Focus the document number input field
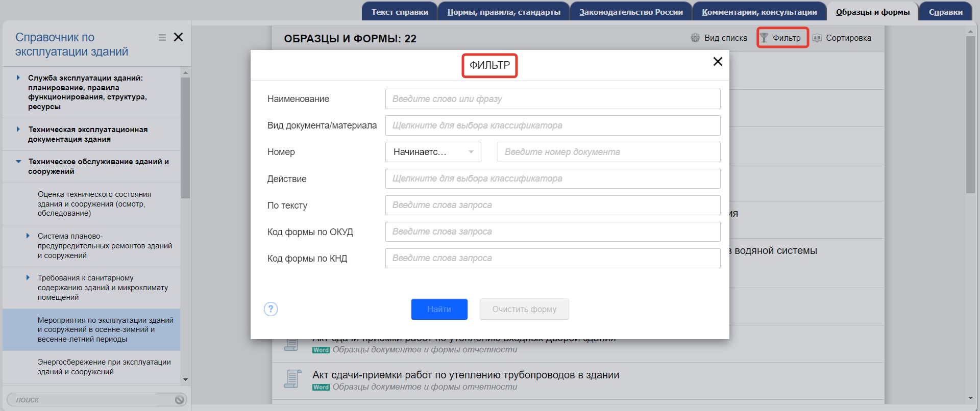Screen dimensions: 980x411 (x=609, y=152)
